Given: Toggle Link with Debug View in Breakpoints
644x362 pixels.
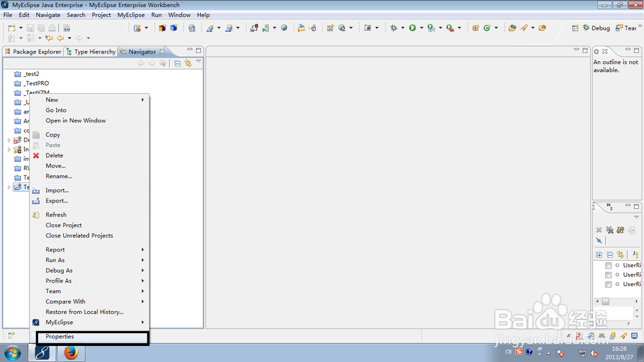Looking at the screenshot, I should 621,255.
